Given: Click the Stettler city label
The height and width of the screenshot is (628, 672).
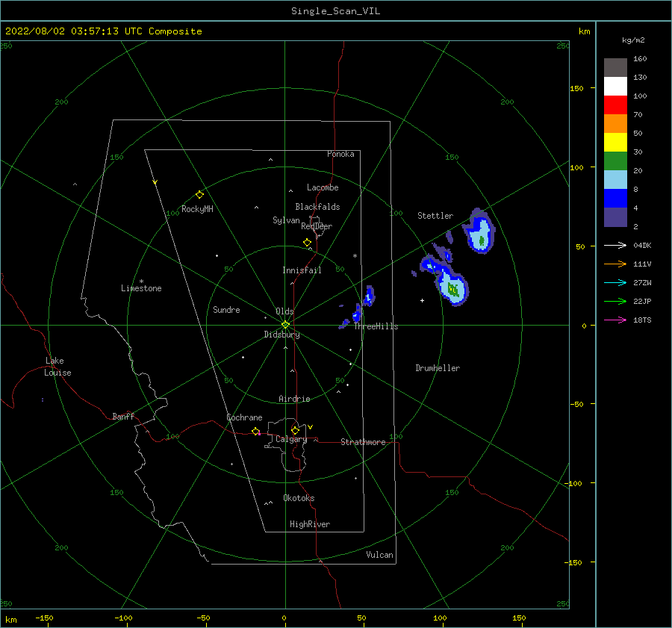Looking at the screenshot, I should point(435,216).
